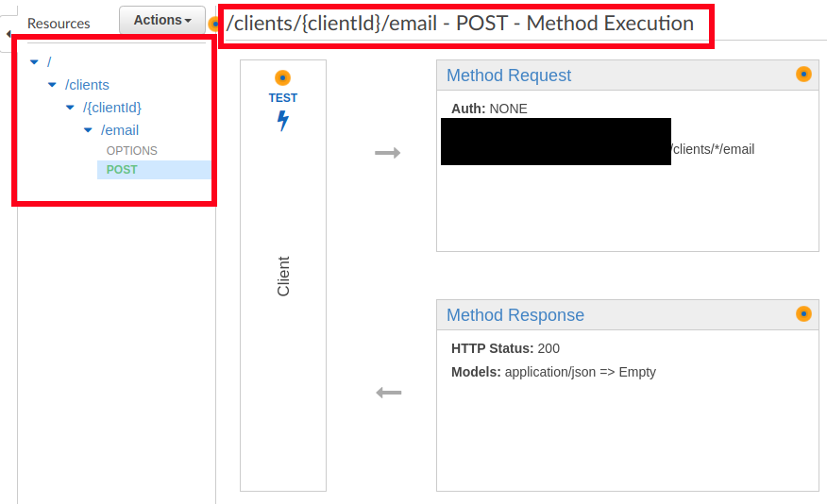Collapse the /email tree node arrow
Image resolution: width=827 pixels, height=504 pixels.
(88, 130)
